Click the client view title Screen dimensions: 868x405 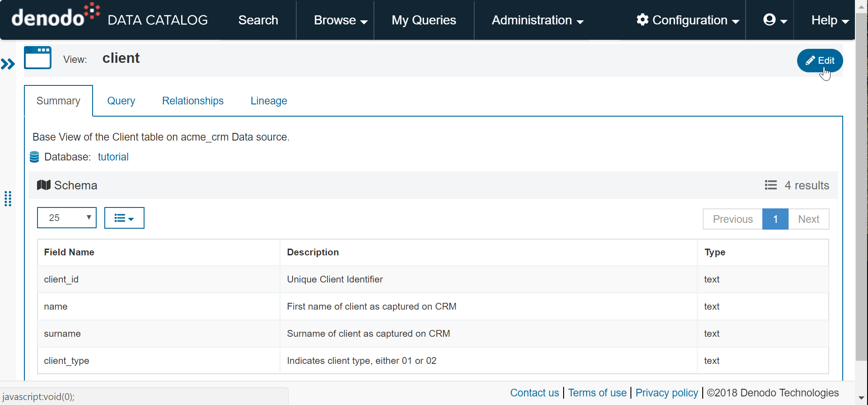tap(121, 58)
